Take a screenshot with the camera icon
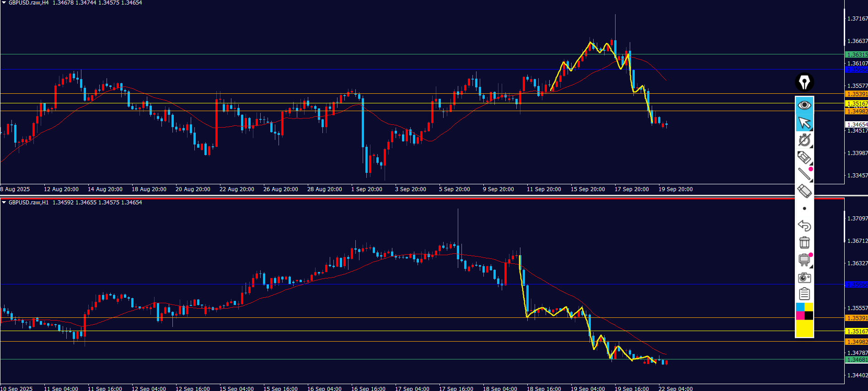The height and width of the screenshot is (391, 868). 804,278
